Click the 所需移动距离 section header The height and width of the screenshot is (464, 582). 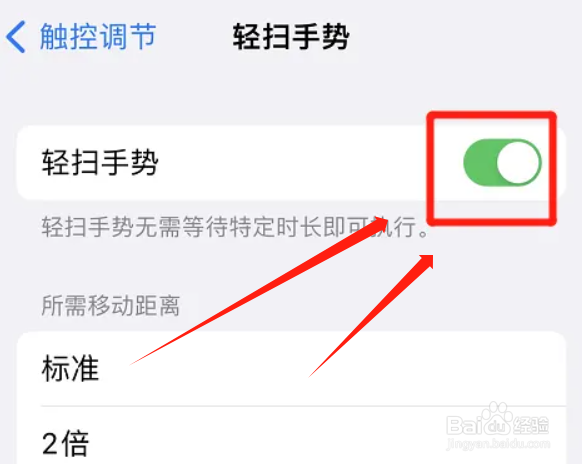click(111, 306)
